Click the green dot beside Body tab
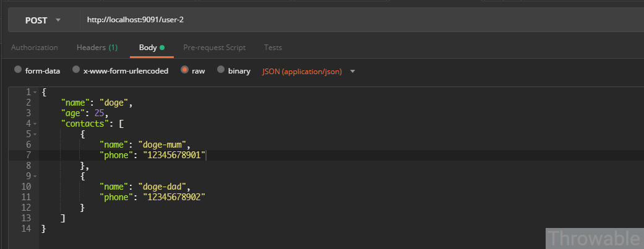 pyautogui.click(x=162, y=48)
